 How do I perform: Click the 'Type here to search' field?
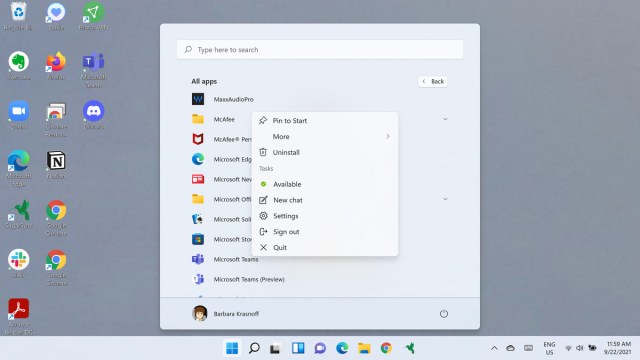point(320,50)
